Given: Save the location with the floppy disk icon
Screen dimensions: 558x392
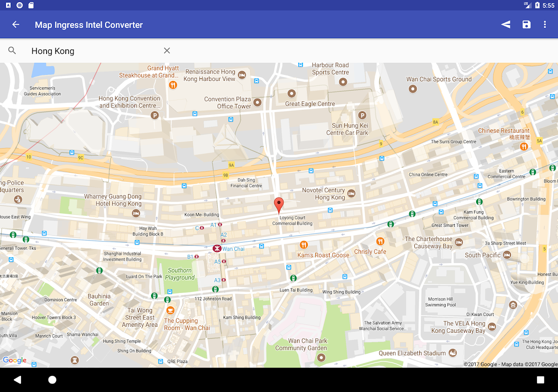Looking at the screenshot, I should (x=526, y=24).
